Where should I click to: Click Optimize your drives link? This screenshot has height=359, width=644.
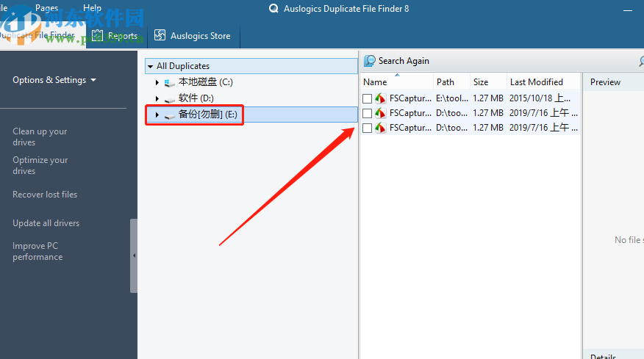(x=40, y=165)
